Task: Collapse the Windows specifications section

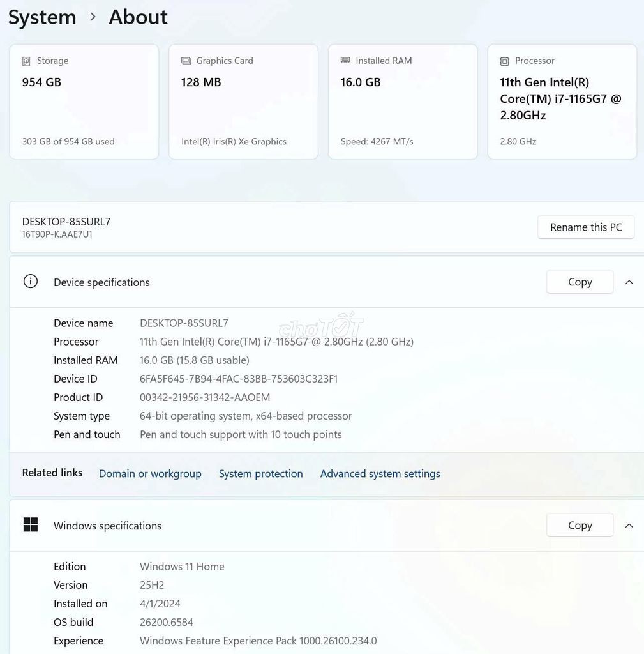Action: tap(629, 526)
